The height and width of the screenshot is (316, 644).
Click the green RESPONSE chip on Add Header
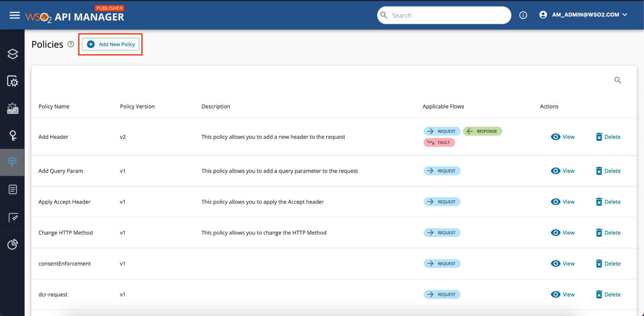(483, 131)
